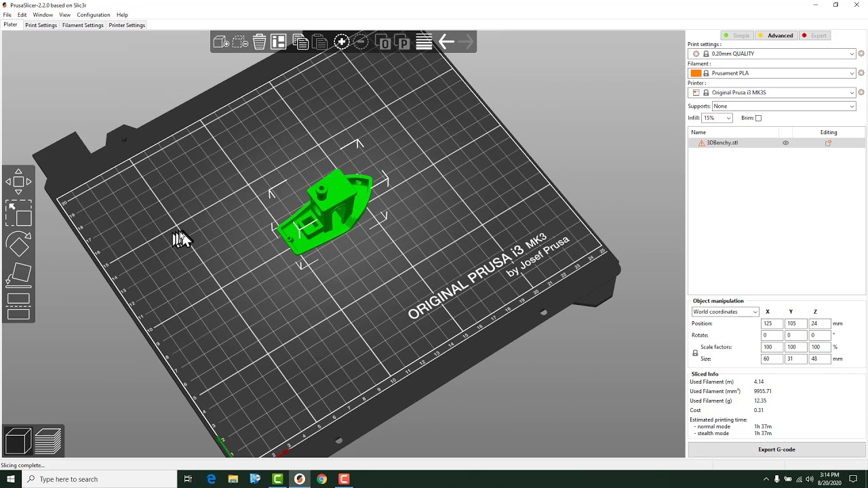Open the File menu

(7, 15)
